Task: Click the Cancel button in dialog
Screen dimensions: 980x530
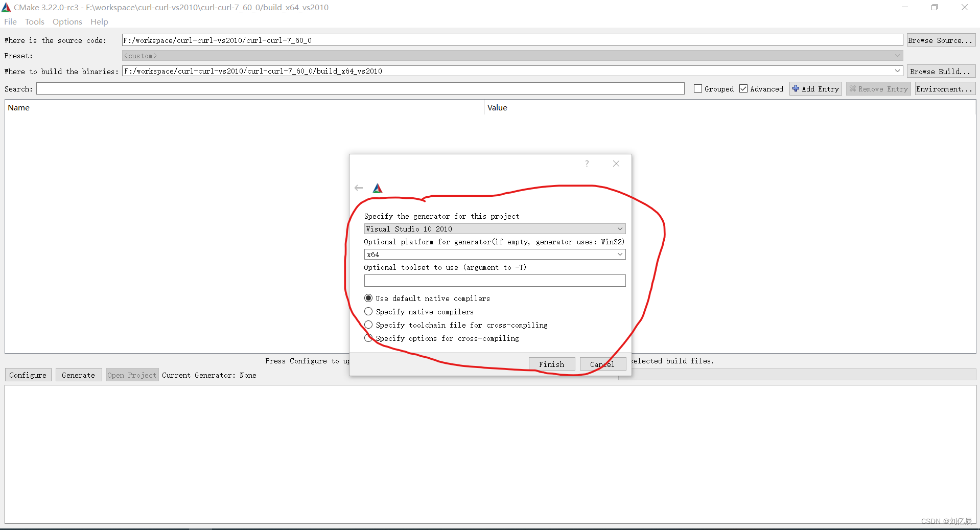Action: click(x=602, y=364)
